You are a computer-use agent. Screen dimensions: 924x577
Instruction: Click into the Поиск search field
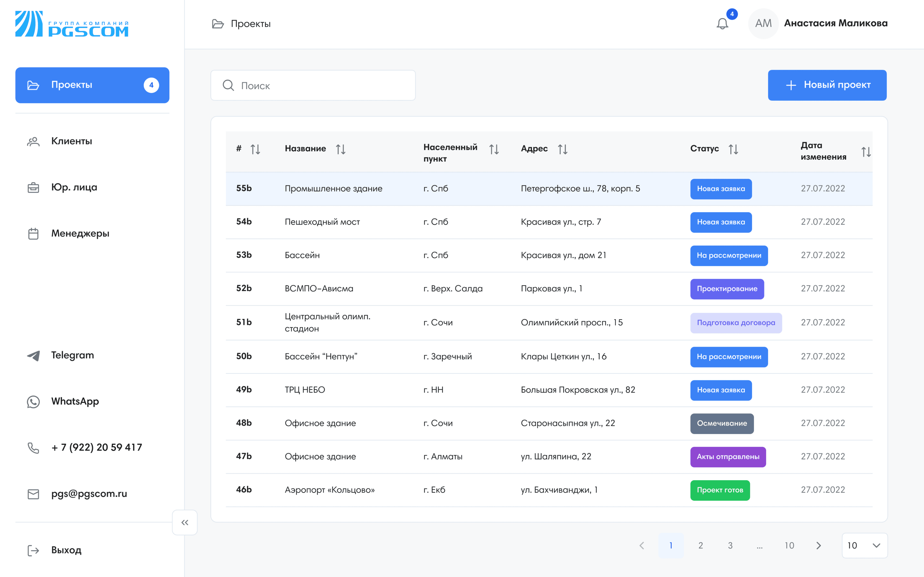[313, 86]
